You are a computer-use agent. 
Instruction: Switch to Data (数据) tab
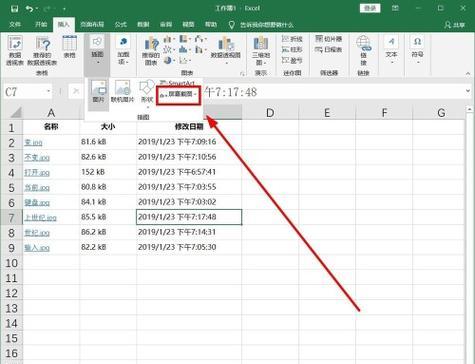tap(143, 25)
